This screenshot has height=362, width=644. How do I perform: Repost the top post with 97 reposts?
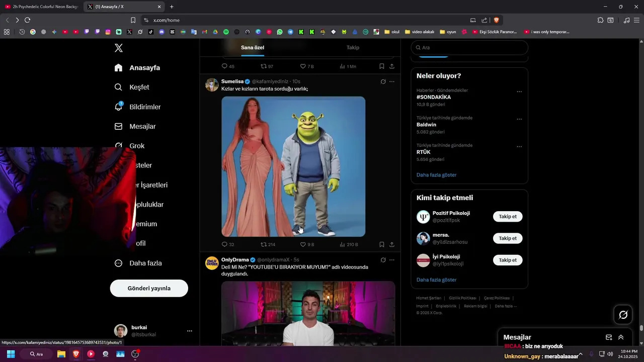point(267,66)
